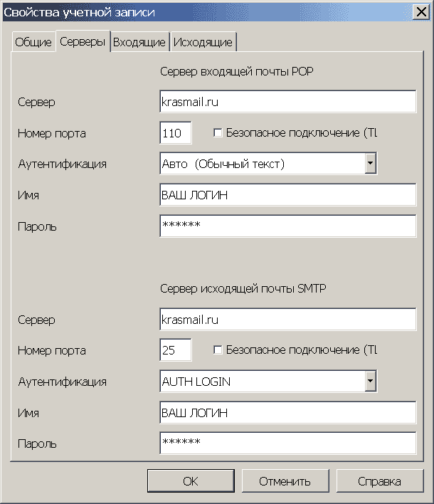The width and height of the screenshot is (434, 504).
Task: Click the Отменить button
Action: pos(285,481)
